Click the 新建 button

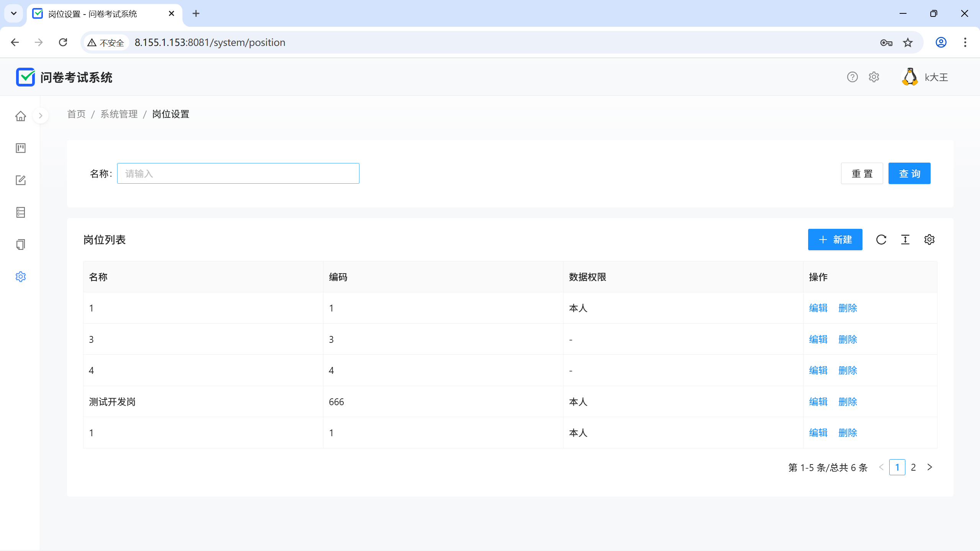(x=835, y=240)
